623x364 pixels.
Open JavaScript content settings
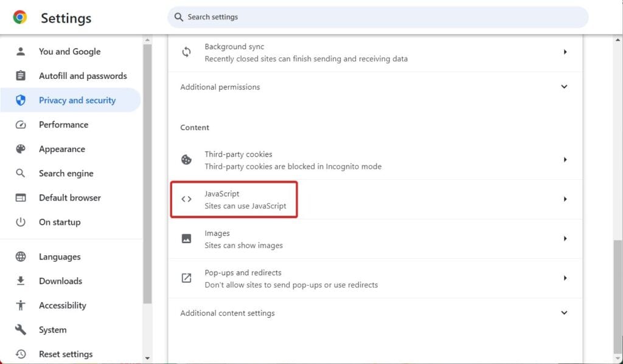click(375, 199)
